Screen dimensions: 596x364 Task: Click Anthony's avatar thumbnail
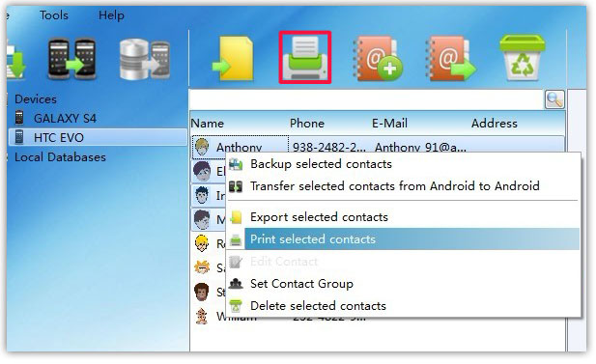click(202, 147)
